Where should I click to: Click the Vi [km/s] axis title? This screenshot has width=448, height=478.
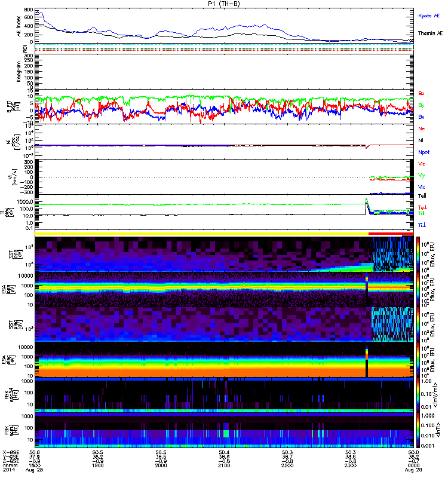coord(14,177)
